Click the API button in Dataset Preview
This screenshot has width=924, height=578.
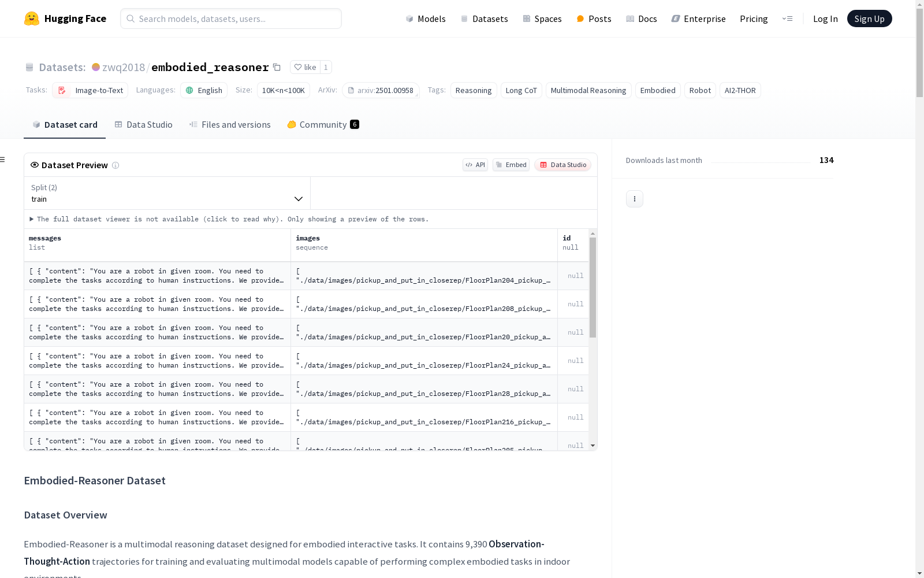point(475,165)
